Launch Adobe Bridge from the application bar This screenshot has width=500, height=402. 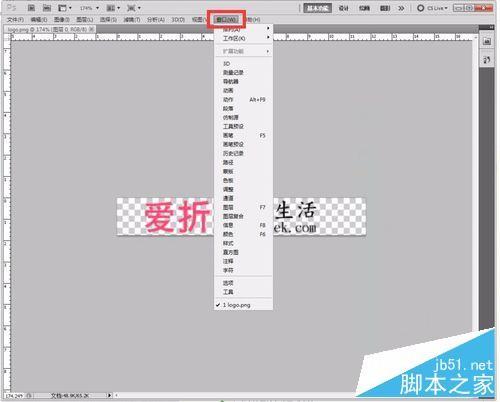(x=31, y=8)
